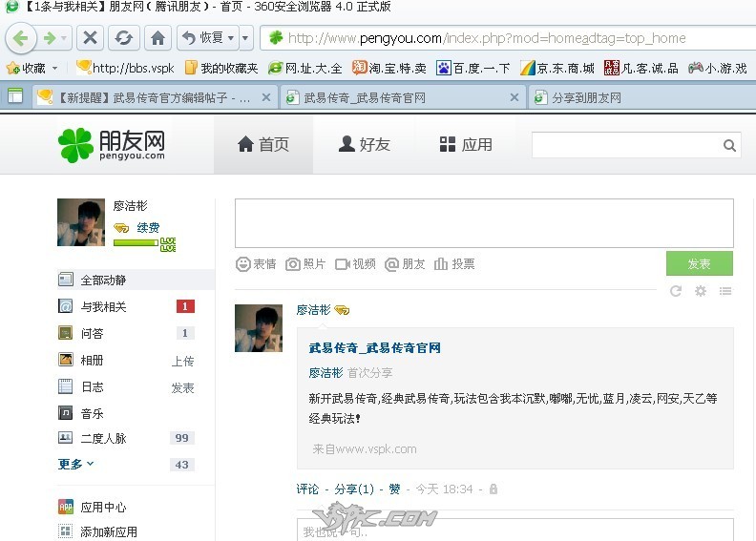Refresh the feed with circular arrow icon

(x=676, y=291)
